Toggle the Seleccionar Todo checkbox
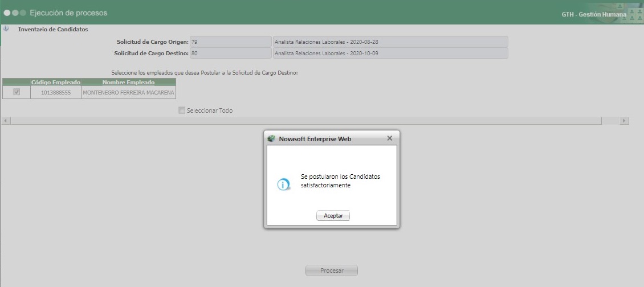The image size is (644, 287). (x=182, y=110)
